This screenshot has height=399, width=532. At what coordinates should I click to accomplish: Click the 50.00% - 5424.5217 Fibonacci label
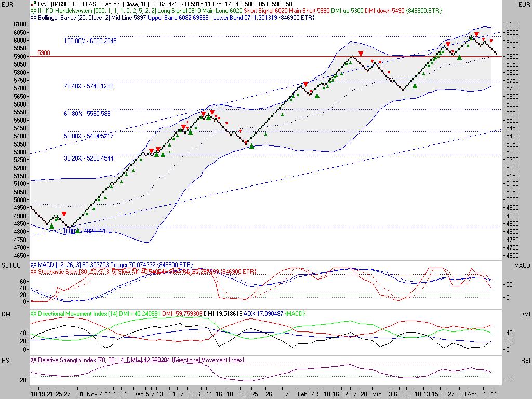[x=88, y=136]
